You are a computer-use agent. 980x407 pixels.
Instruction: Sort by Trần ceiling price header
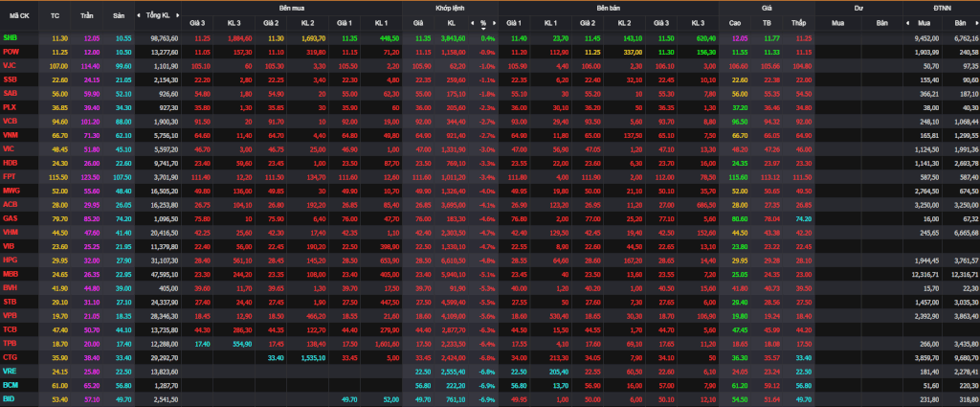(87, 14)
